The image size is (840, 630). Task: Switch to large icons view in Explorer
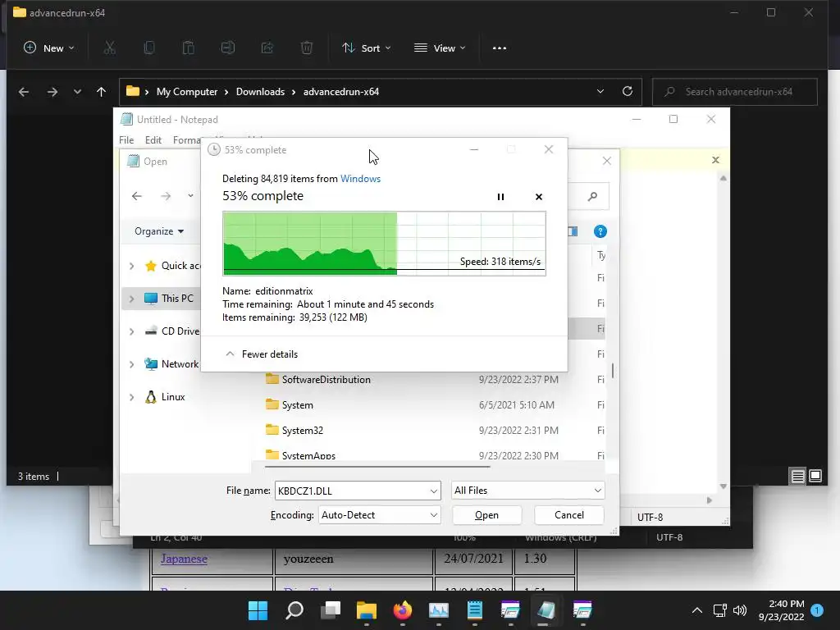(815, 476)
